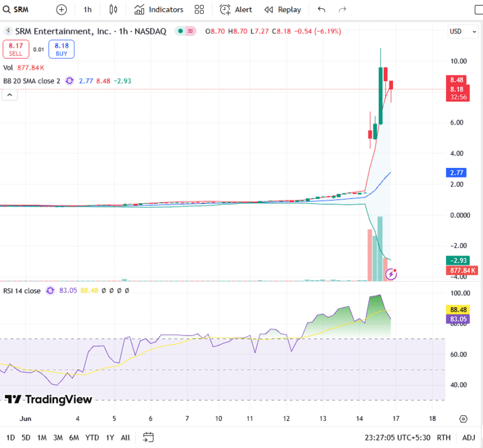This screenshot has width=483, height=448.
Task: Add symbol to compare with plus icon
Action: coord(61,10)
